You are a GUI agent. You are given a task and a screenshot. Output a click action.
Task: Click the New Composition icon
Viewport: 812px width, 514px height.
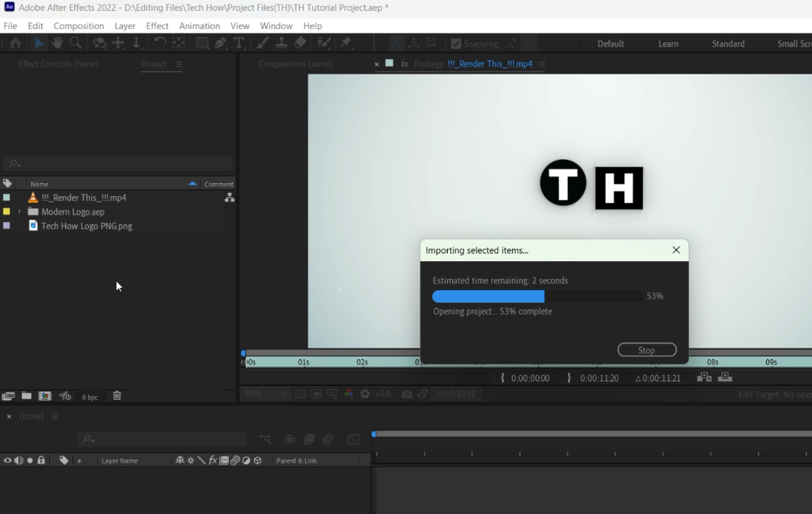tap(45, 396)
